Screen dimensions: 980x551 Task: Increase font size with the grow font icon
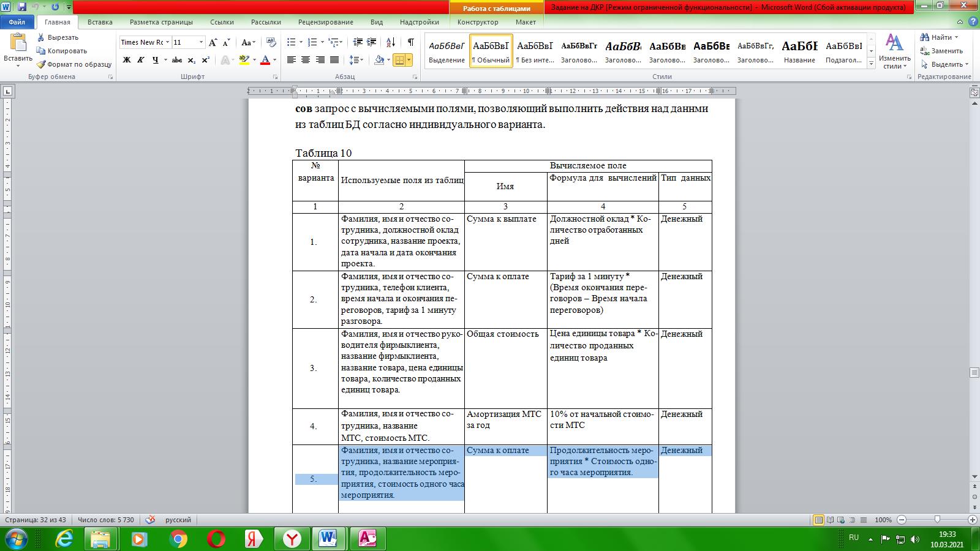(x=213, y=42)
